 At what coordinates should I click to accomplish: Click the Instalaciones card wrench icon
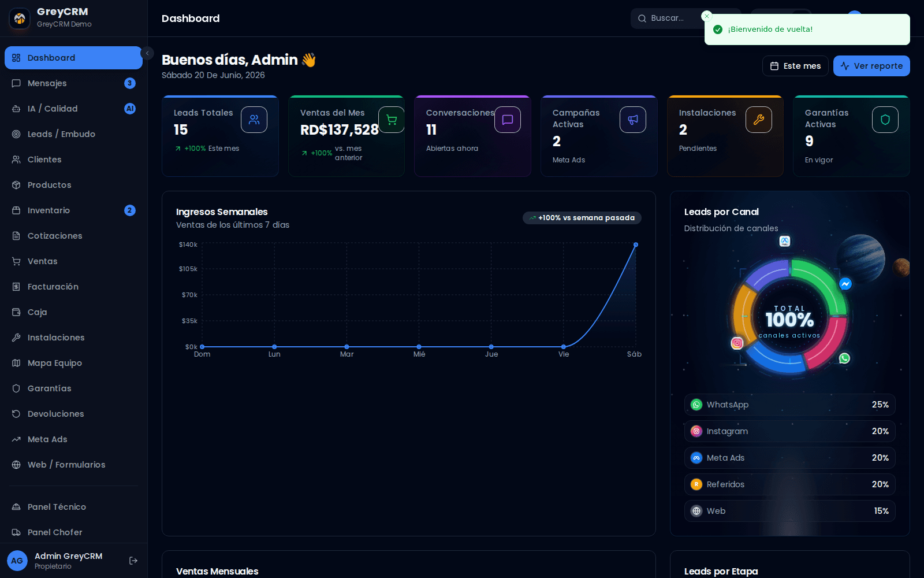click(759, 120)
